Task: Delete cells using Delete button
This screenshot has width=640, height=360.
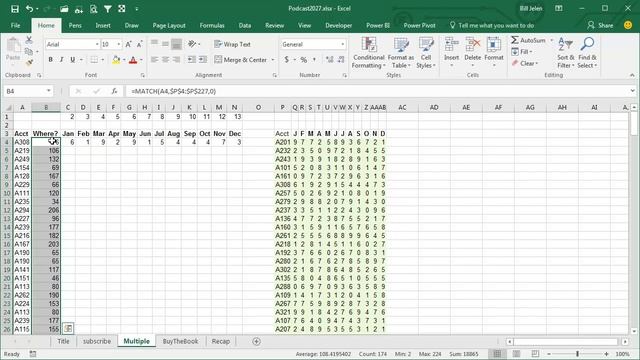Action: (473, 53)
